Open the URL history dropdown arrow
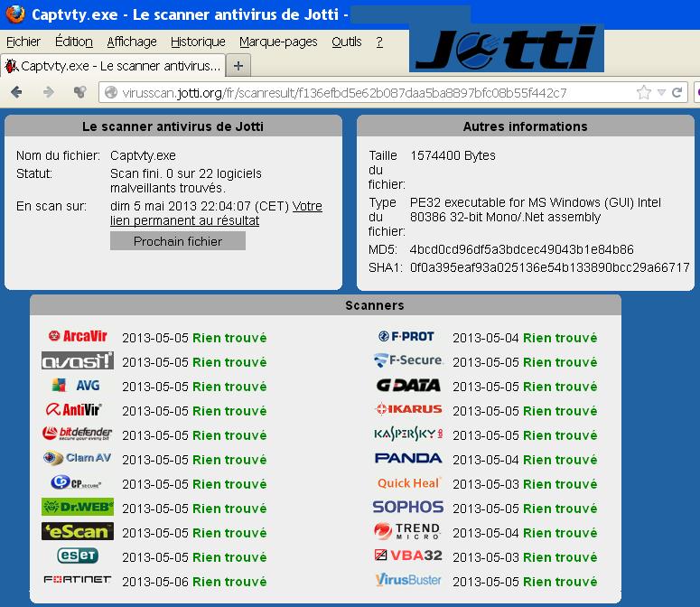 pyautogui.click(x=662, y=92)
